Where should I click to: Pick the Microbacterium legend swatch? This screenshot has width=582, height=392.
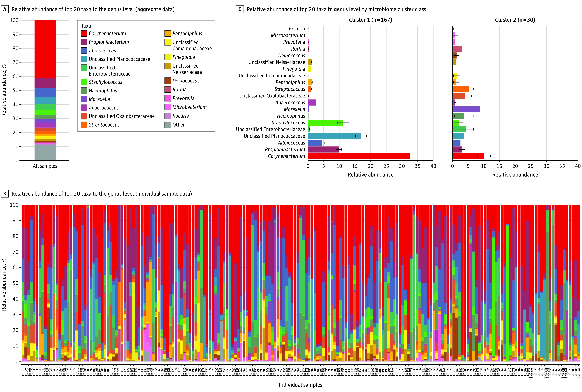(168, 107)
